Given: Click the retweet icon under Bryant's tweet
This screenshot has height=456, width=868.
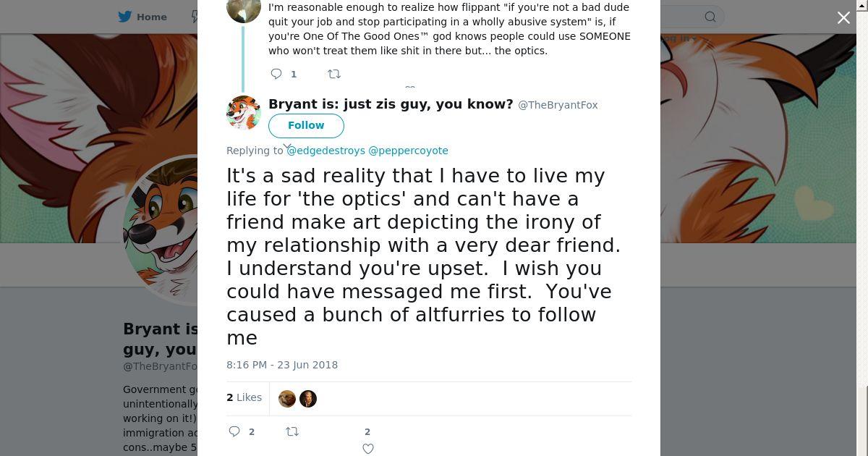Looking at the screenshot, I should 292,431.
